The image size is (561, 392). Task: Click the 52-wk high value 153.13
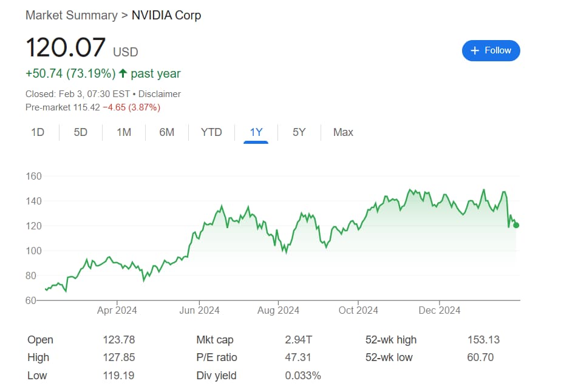click(x=485, y=340)
